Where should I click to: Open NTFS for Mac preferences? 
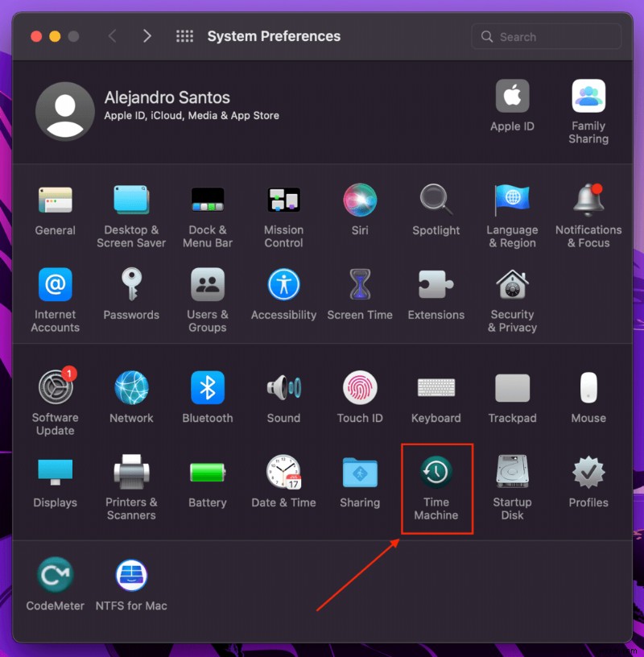click(x=131, y=576)
